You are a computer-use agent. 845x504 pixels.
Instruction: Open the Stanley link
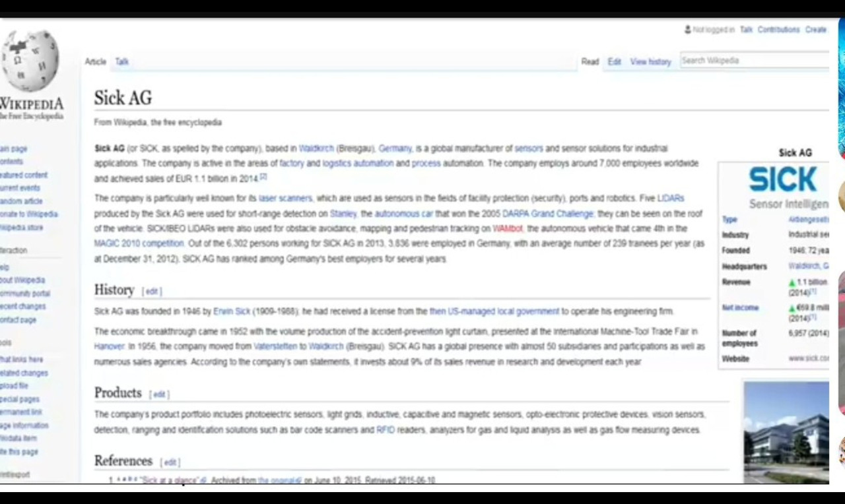click(x=343, y=214)
